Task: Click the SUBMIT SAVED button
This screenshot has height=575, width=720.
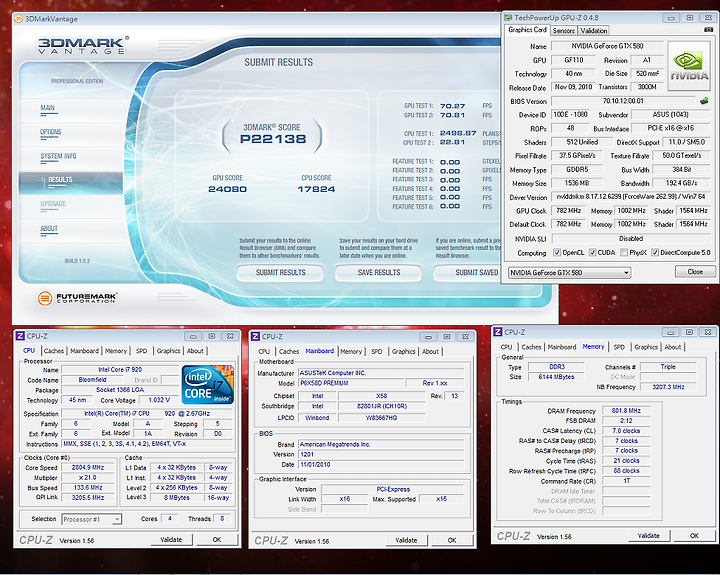Action: tap(467, 273)
